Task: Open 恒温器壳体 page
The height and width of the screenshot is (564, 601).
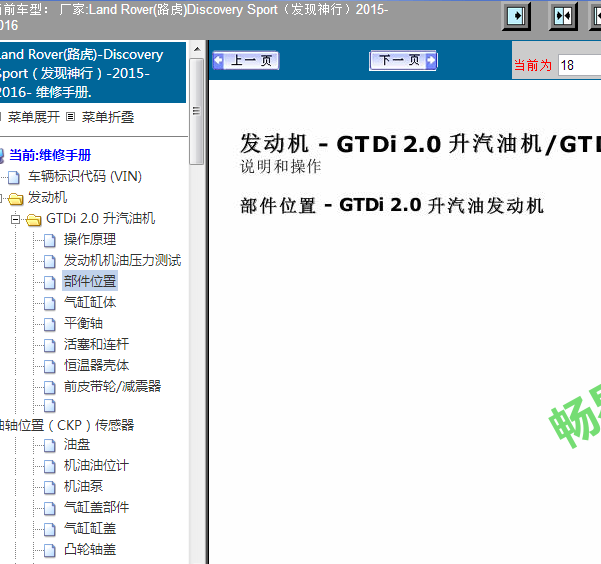Action: 96,365
